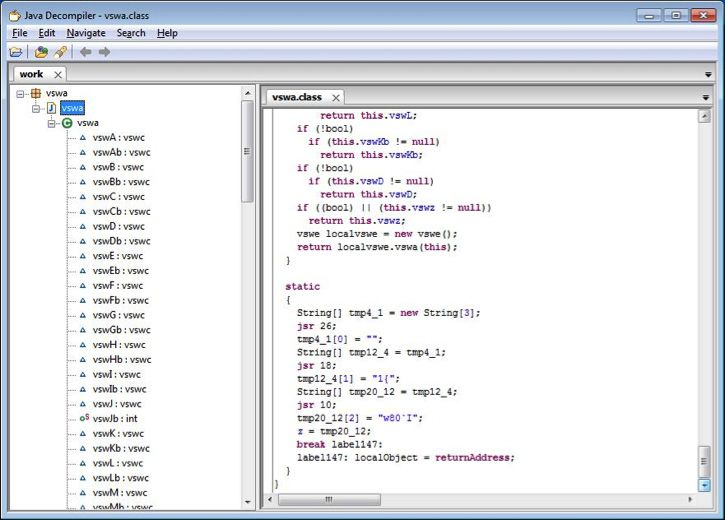Click the Open File toolbar icon
725x520 pixels.
(15, 52)
